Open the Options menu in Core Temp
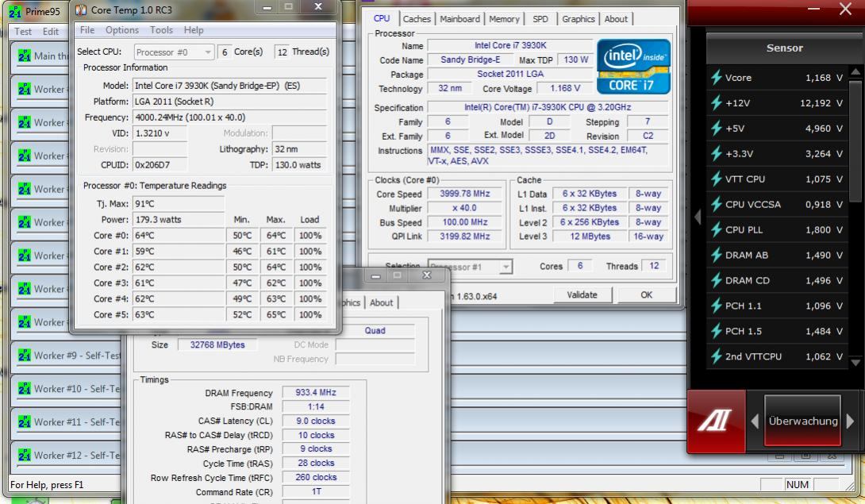 pos(122,30)
